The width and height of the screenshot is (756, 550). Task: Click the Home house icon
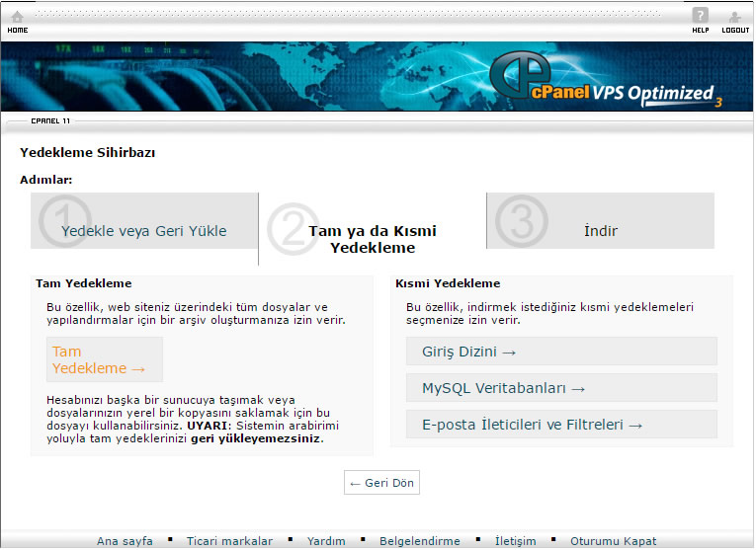tap(17, 17)
